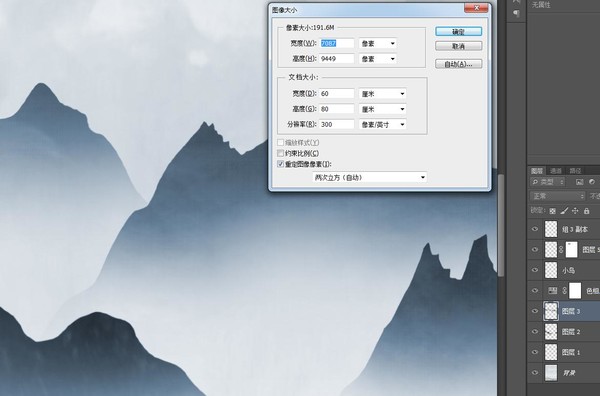The width and height of the screenshot is (600, 396).
Task: Select the layer named 图层 2
Action: [571, 332]
